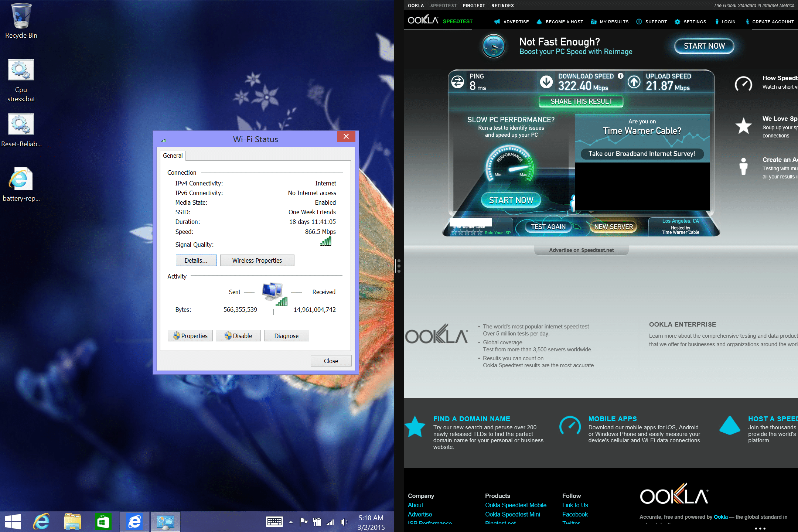Image resolution: width=798 pixels, height=532 pixels.
Task: Click the ping icon in the results
Action: click(458, 82)
